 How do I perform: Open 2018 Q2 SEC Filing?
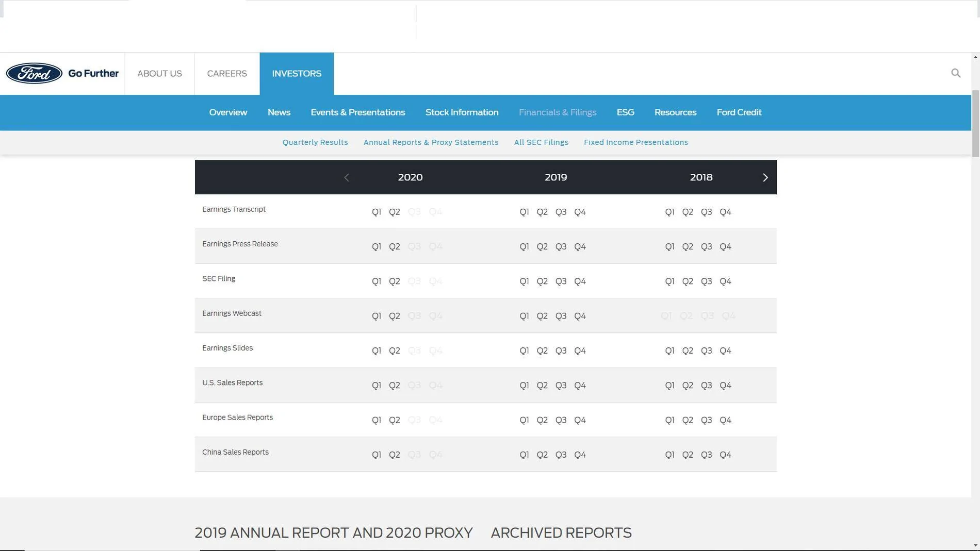pyautogui.click(x=688, y=281)
